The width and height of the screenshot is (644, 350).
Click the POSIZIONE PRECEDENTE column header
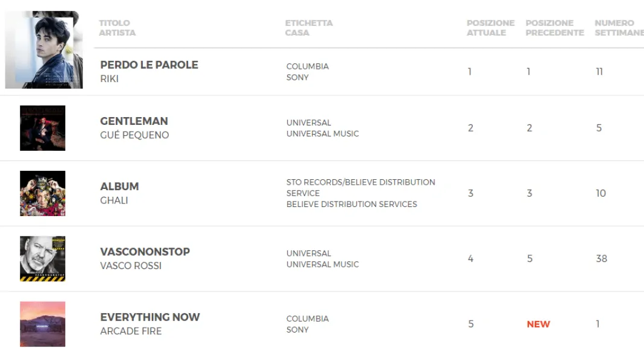point(554,28)
